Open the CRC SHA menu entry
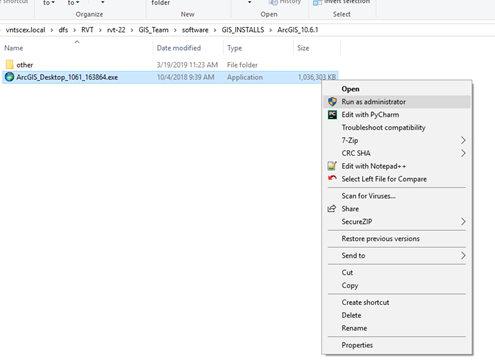The height and width of the screenshot is (363, 495). (x=397, y=153)
